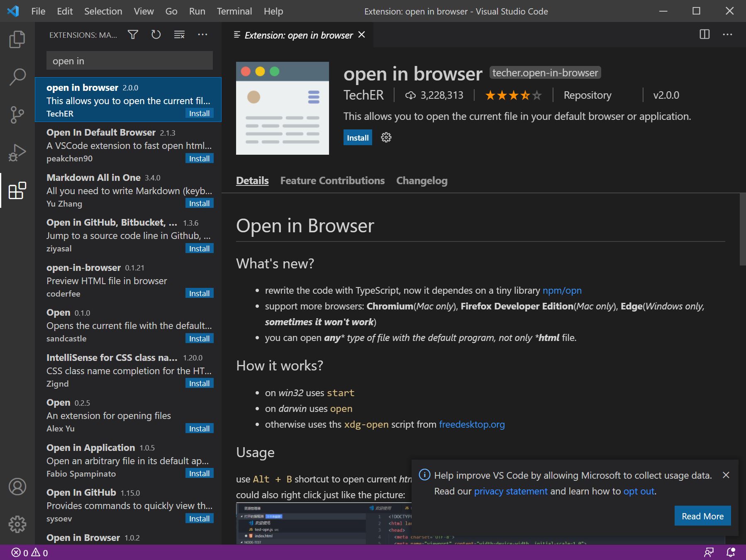Install IntelliSense for CSS class names
The image size is (746, 560).
click(199, 383)
